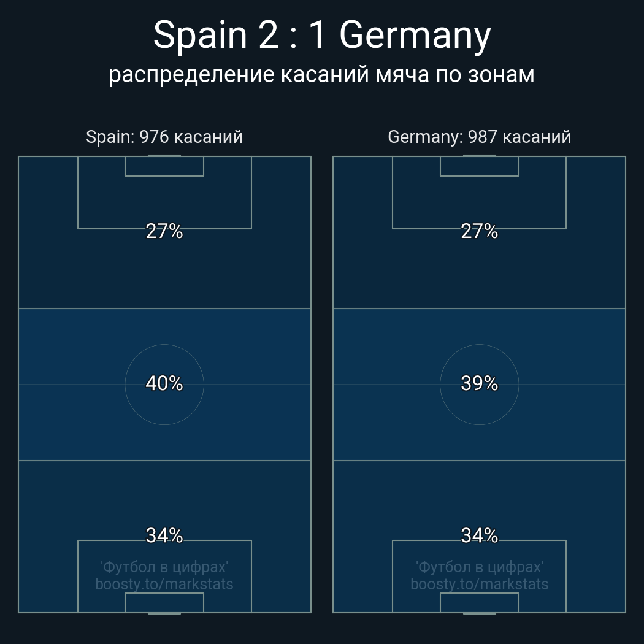Viewport: 644px width, 644px height.
Task: Click Spain's 27% attacking third value
Action: (x=164, y=231)
